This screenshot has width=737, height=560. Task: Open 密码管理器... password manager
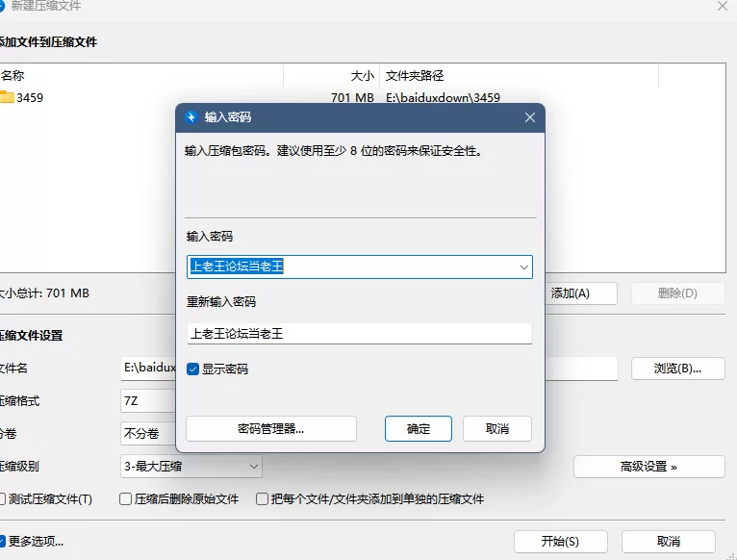271,429
